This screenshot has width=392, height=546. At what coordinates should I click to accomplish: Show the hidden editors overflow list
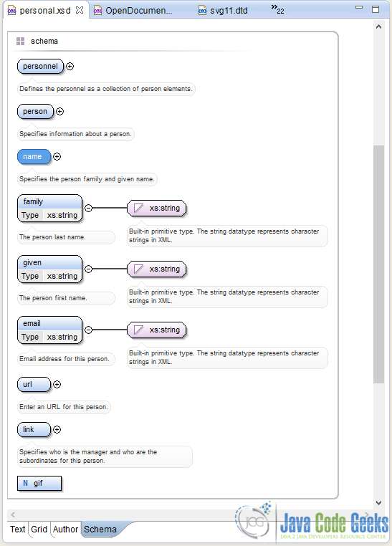277,9
